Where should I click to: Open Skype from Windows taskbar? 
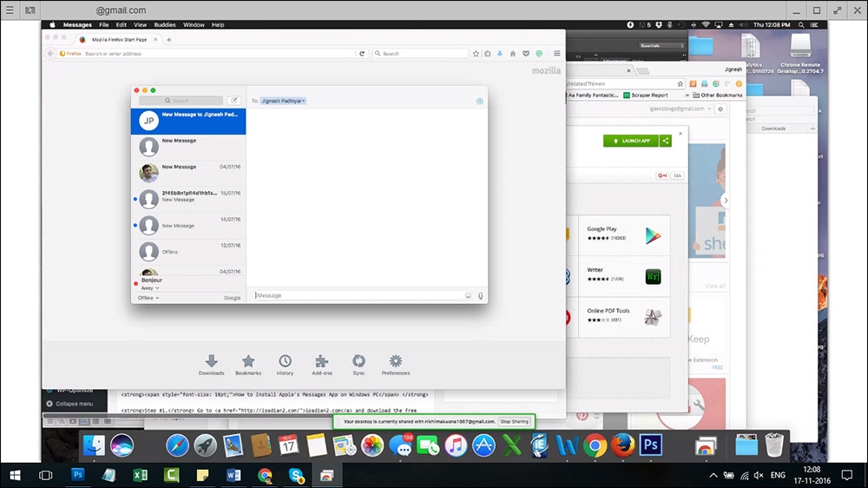296,475
